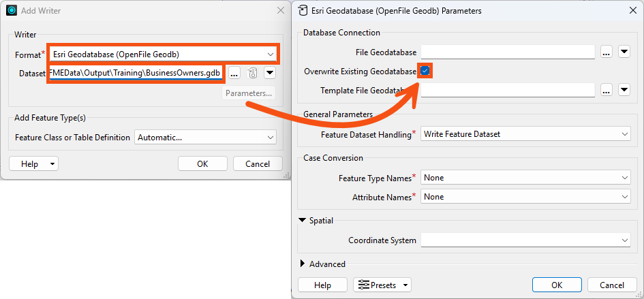The image size is (644, 299).
Task: Click the Parameters... button in Add Writer
Action: click(x=249, y=93)
